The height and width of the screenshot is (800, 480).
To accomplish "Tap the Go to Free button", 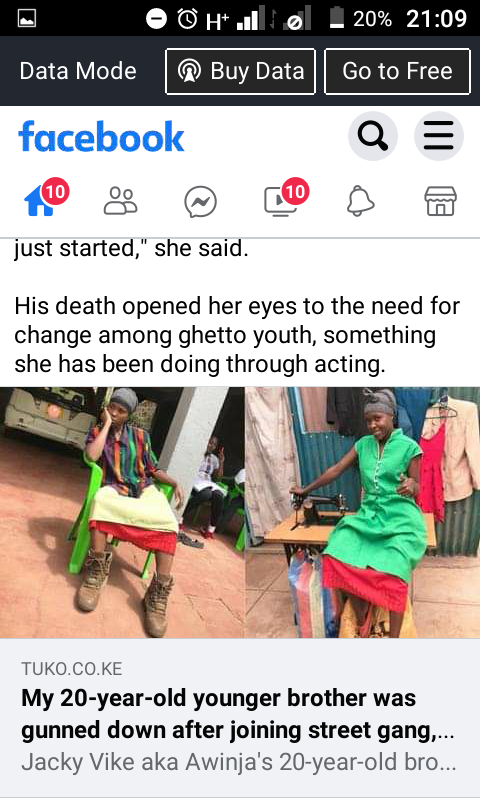I will pos(397,71).
